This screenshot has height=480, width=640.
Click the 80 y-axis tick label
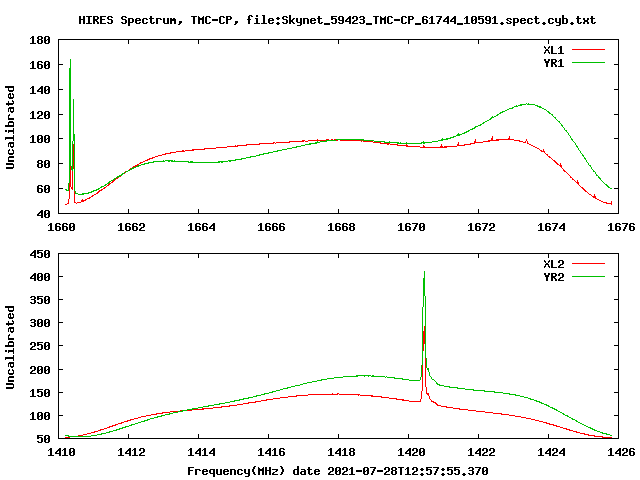point(43,164)
